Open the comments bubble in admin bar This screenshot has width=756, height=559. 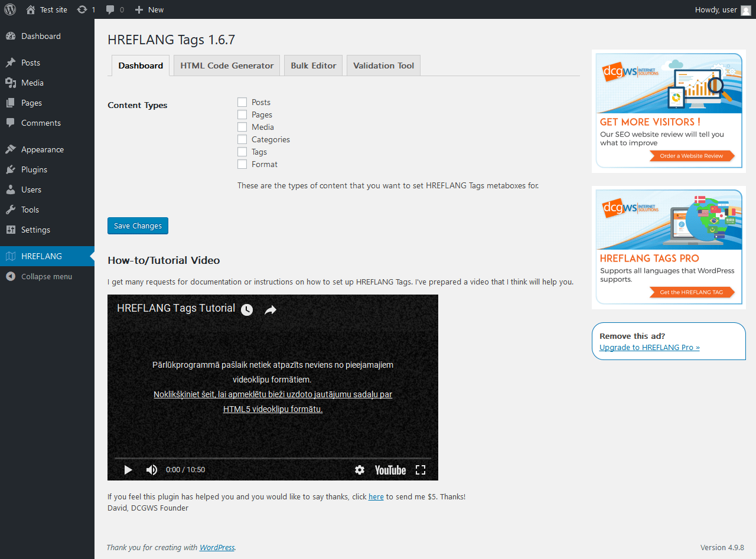pyautogui.click(x=110, y=10)
